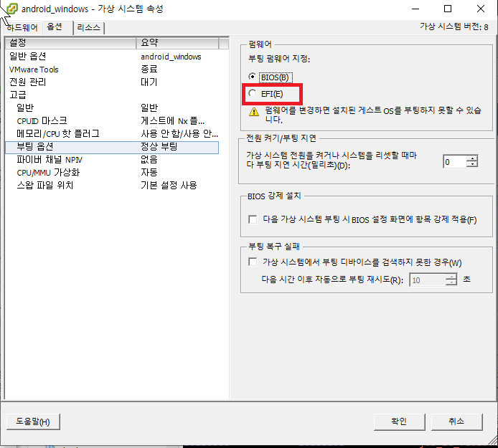Enable failed boot recovery checkbox (W)
The image size is (498, 448).
(253, 262)
